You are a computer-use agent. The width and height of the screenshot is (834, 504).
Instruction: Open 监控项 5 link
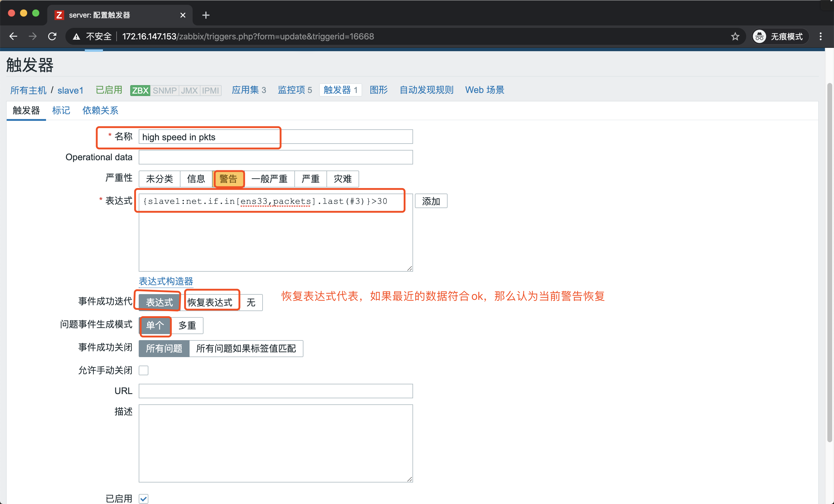point(295,90)
